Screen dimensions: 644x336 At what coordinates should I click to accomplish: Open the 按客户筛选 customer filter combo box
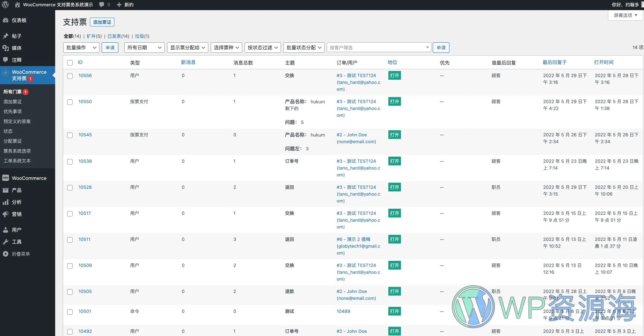[379, 48]
